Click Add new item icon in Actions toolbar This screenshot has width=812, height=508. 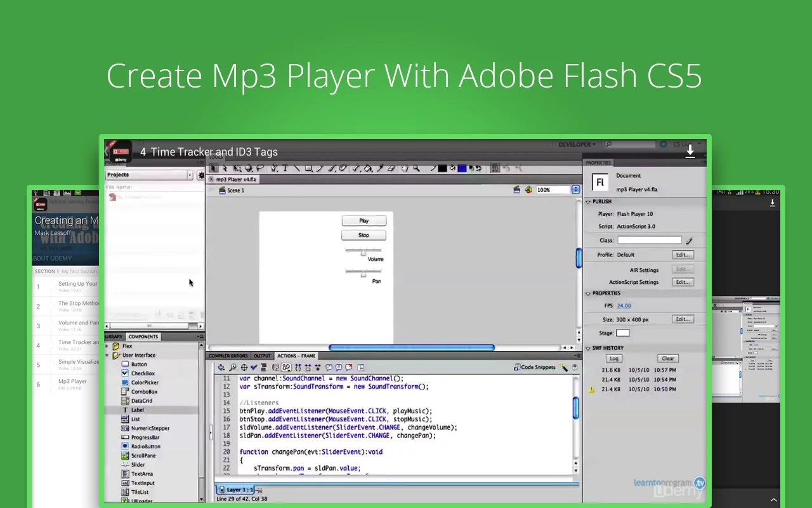[x=221, y=368]
